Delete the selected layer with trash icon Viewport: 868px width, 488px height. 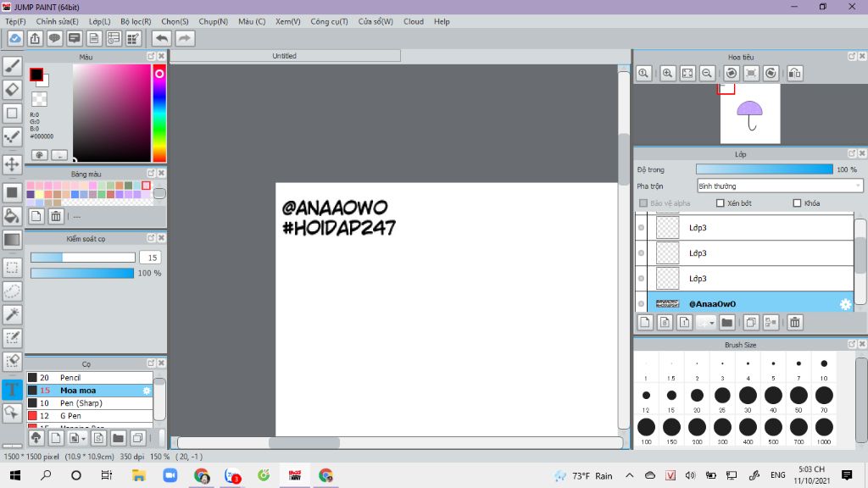coord(795,323)
